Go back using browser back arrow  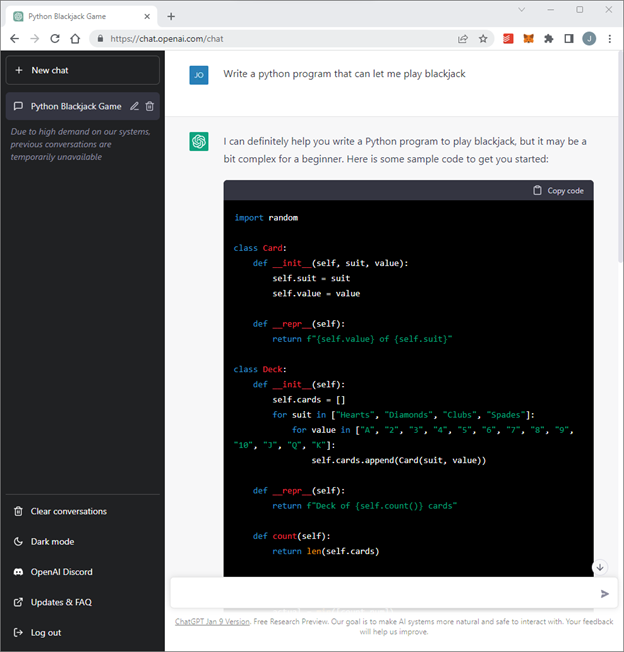15,39
